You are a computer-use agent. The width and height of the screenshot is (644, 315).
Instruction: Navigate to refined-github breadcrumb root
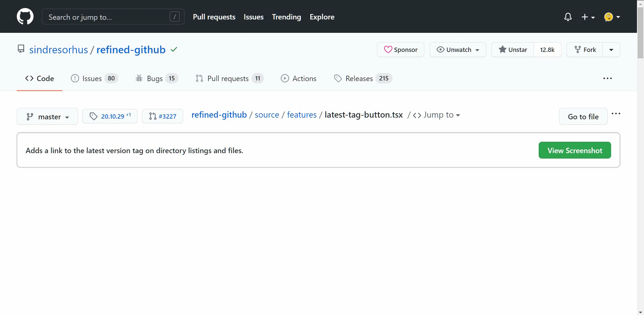click(x=219, y=115)
